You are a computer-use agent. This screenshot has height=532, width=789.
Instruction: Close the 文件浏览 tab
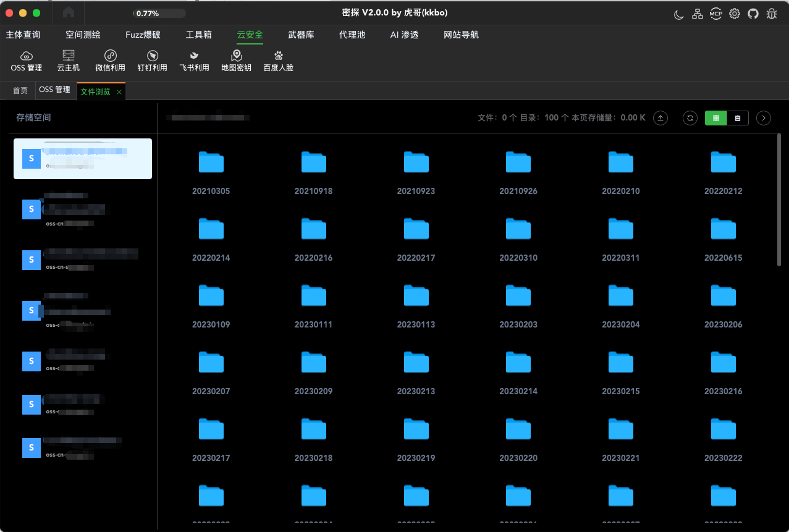(119, 92)
